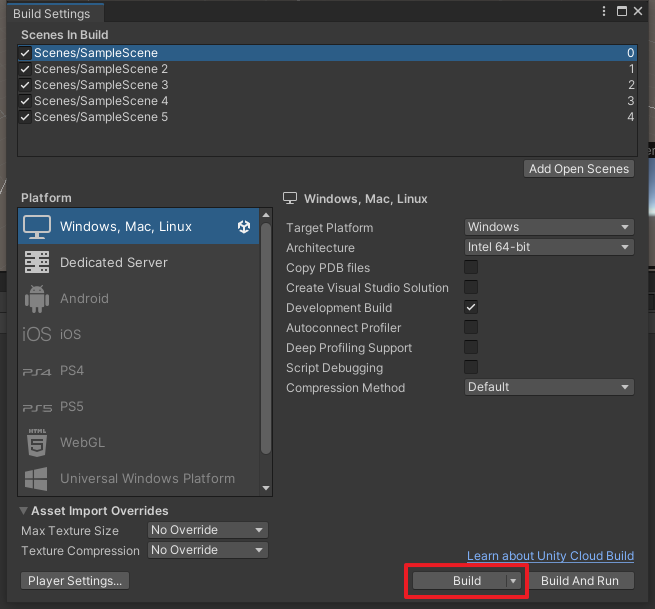Uncheck Scenes/SampleScene 2 checkbox

25,69
